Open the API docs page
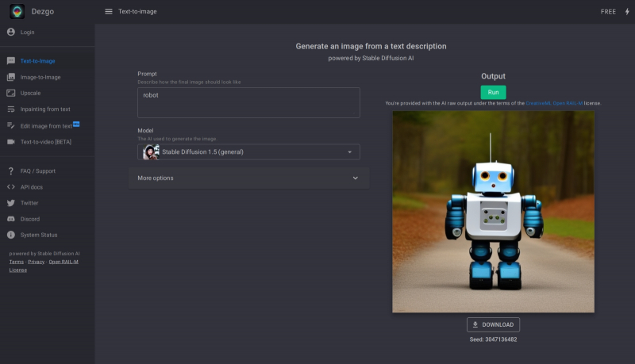Screen dimensions: 635x364 click(x=31, y=187)
